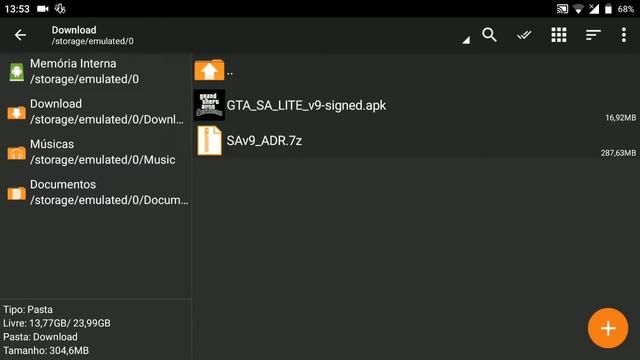Tap the Músicas folder icon
Screen dimensions: 640x360
(x=17, y=152)
